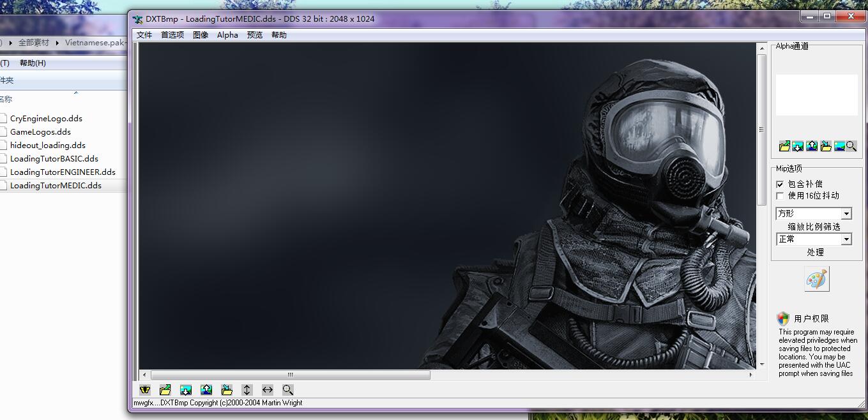Click the white Alpha channel preview
The width and height of the screenshot is (868, 420).
click(817, 95)
